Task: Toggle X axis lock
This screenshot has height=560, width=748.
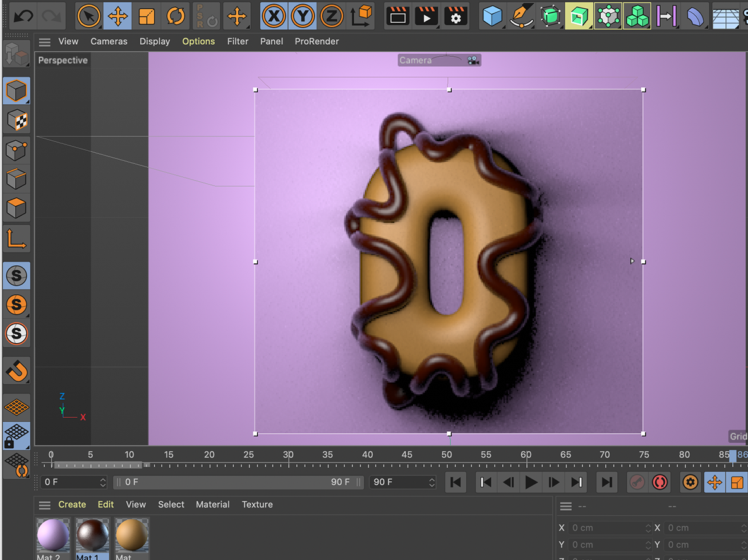Action: pyautogui.click(x=274, y=16)
